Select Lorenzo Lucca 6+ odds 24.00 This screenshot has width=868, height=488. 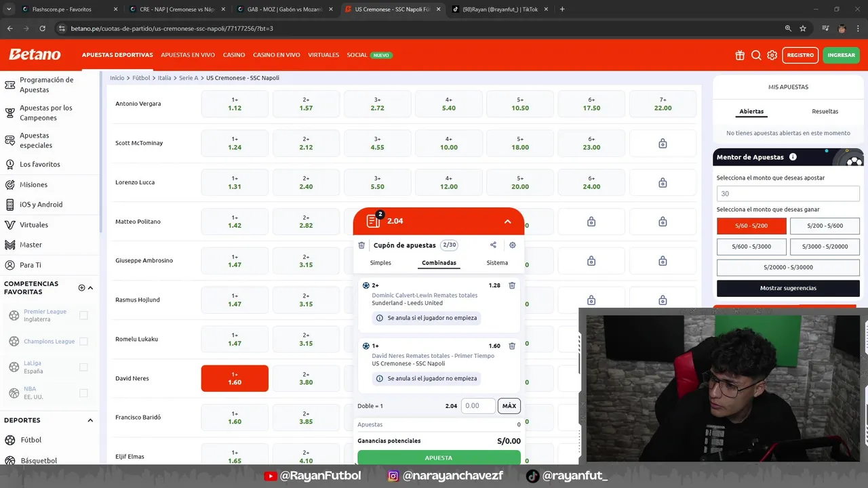coord(591,182)
